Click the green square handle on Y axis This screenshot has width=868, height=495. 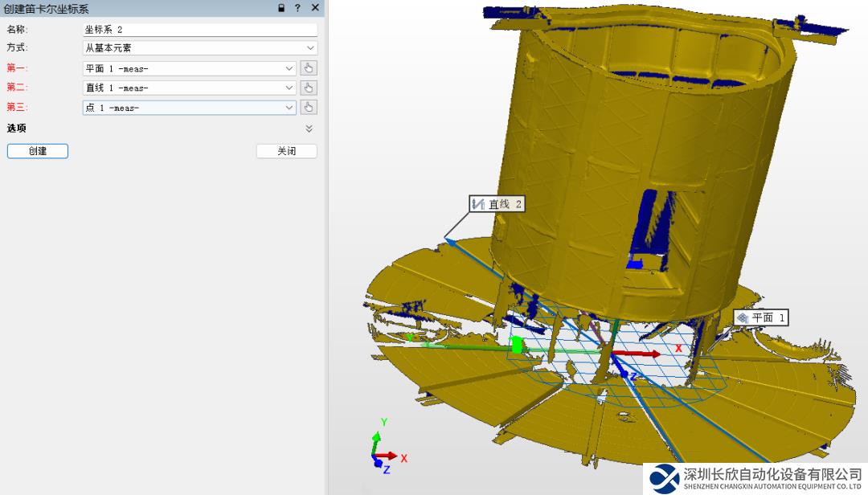click(517, 345)
